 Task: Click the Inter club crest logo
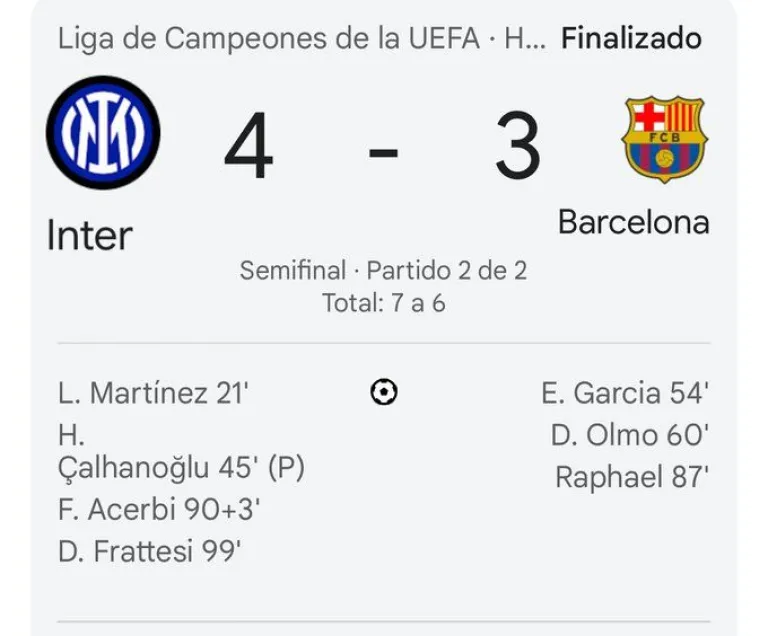coord(103,132)
